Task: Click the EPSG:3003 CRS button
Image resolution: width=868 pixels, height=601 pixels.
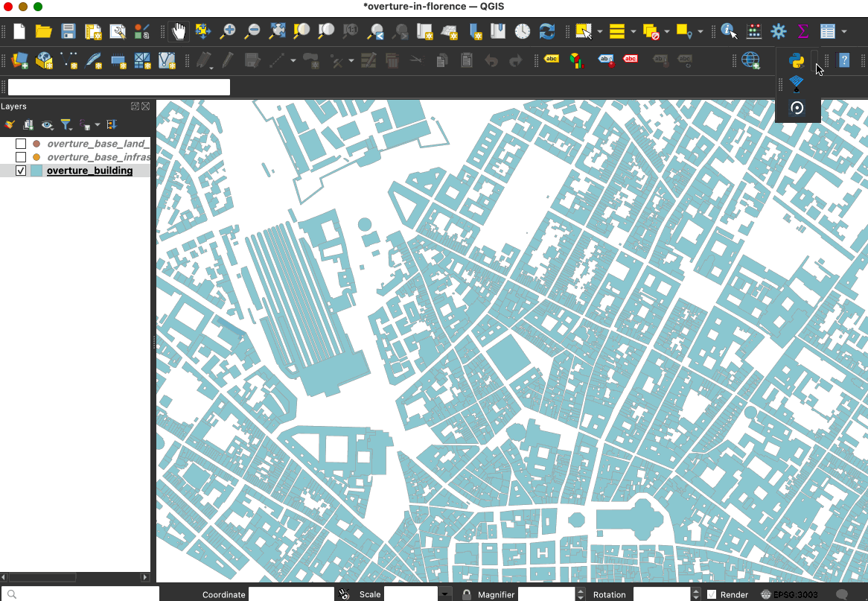Action: tap(791, 594)
